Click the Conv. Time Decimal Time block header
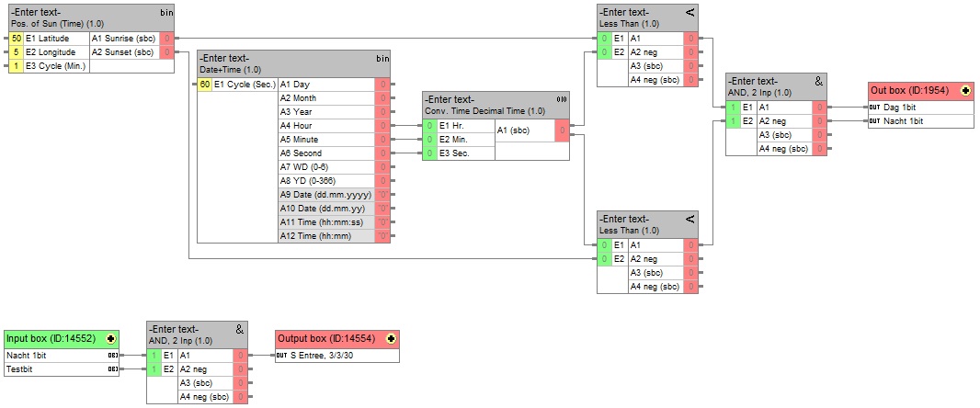The width and height of the screenshot is (980, 408). point(487,105)
